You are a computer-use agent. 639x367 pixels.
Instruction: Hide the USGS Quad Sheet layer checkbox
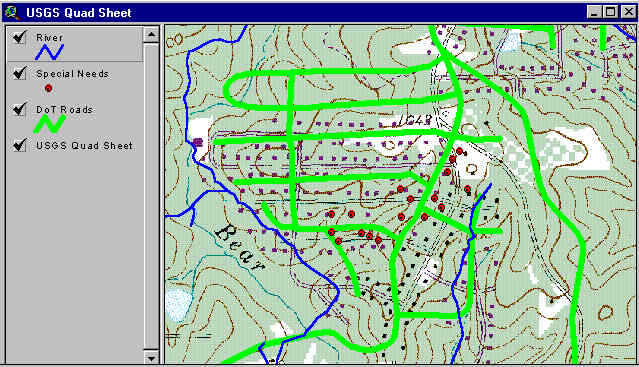pos(20,145)
